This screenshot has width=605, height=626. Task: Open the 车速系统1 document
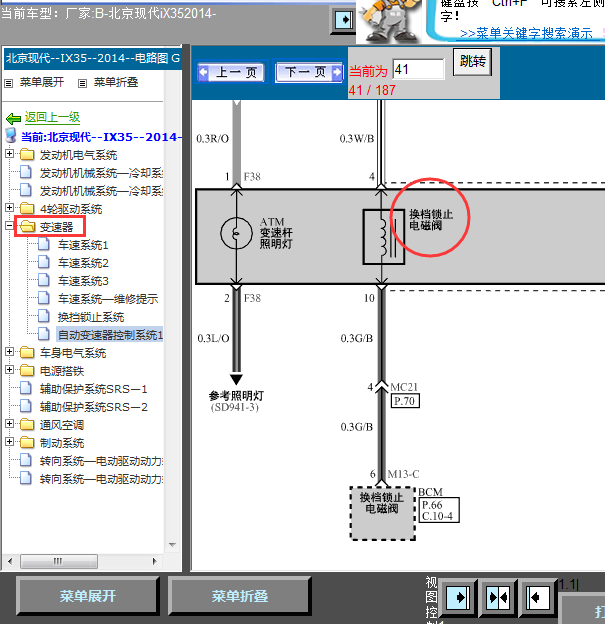[x=83, y=245]
